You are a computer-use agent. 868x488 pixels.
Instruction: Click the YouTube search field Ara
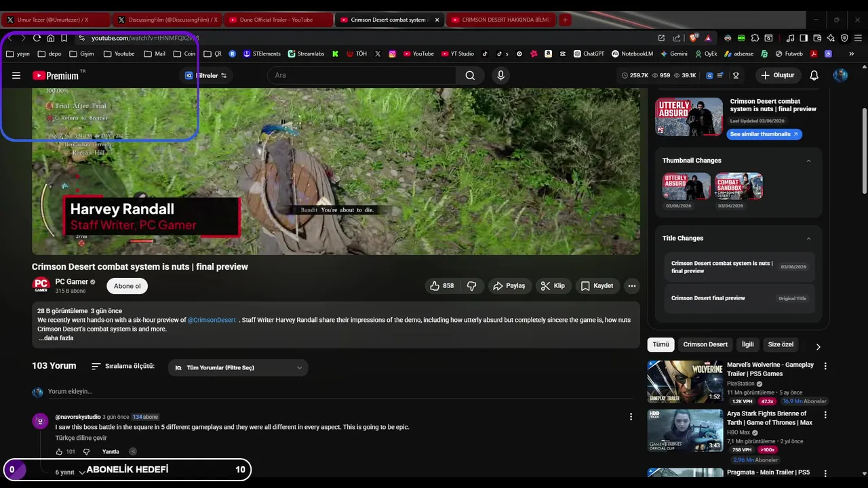tap(361, 75)
